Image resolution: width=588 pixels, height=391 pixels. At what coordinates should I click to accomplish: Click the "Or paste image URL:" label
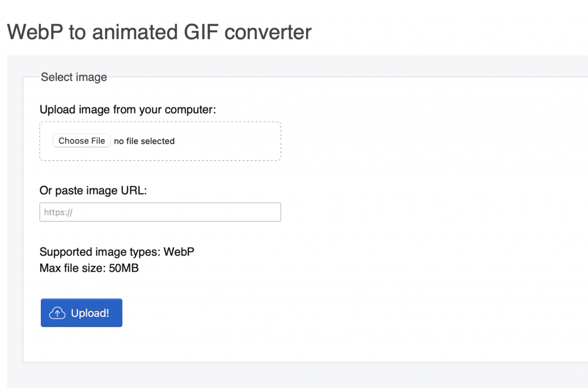[x=93, y=191]
